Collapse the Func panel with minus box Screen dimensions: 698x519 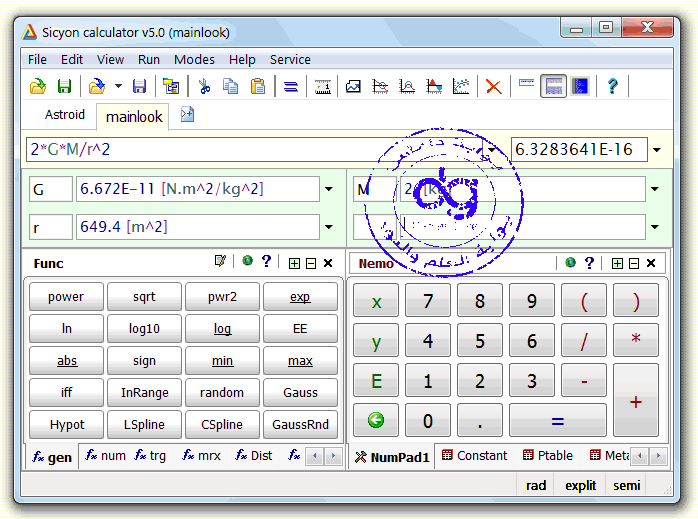[x=311, y=264]
